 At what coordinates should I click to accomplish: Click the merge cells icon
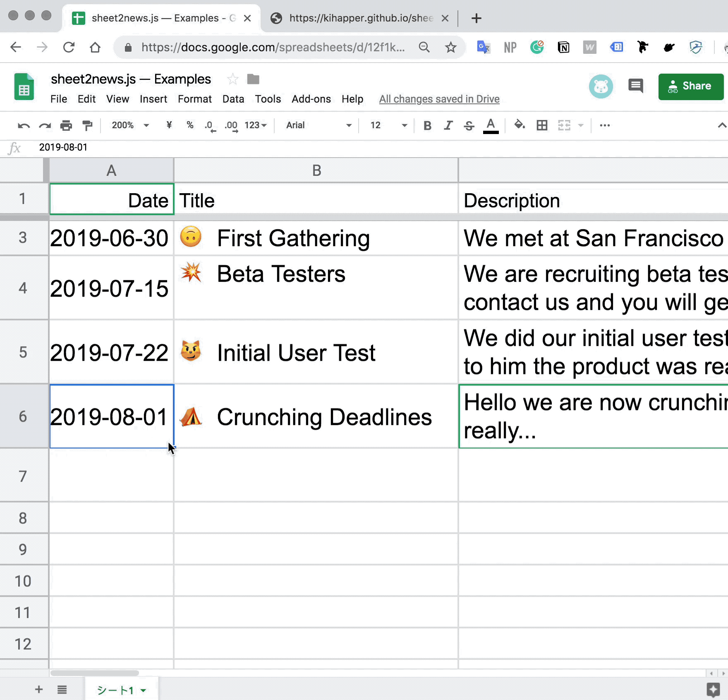pyautogui.click(x=564, y=125)
